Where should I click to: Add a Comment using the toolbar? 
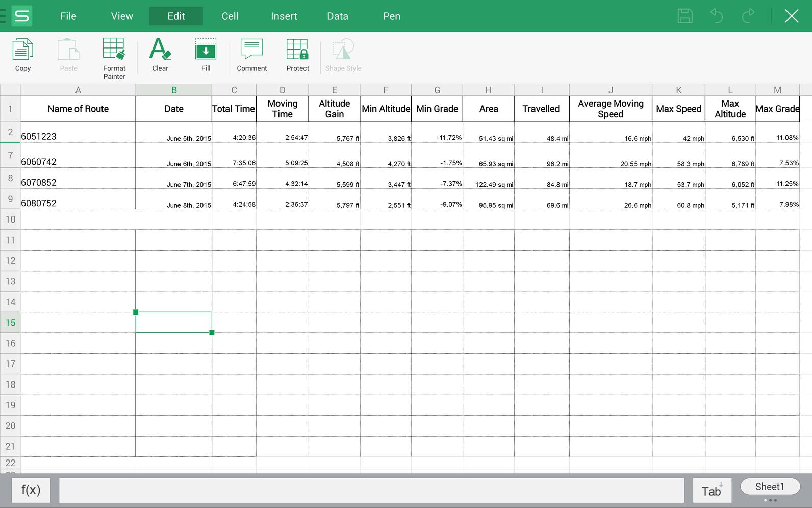(x=252, y=55)
